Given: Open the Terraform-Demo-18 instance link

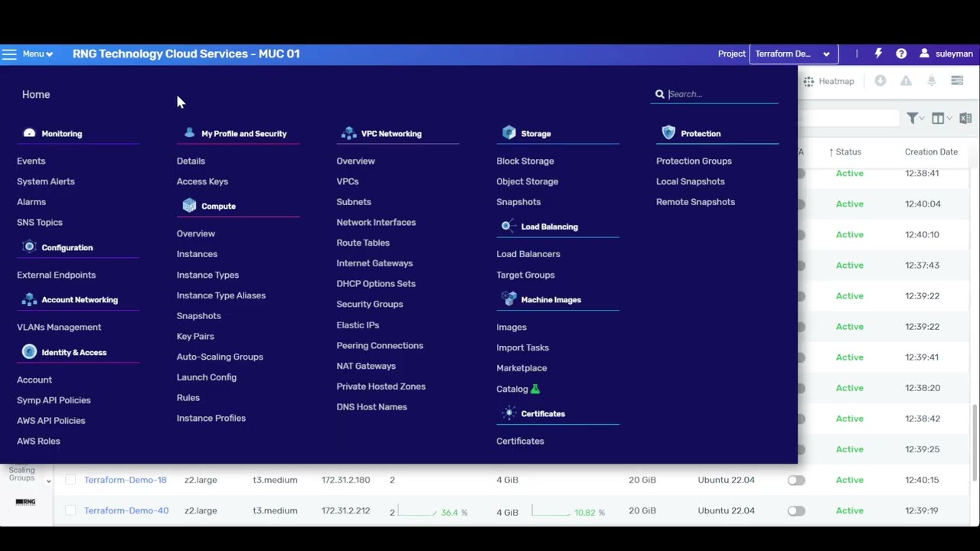Looking at the screenshot, I should tap(126, 480).
